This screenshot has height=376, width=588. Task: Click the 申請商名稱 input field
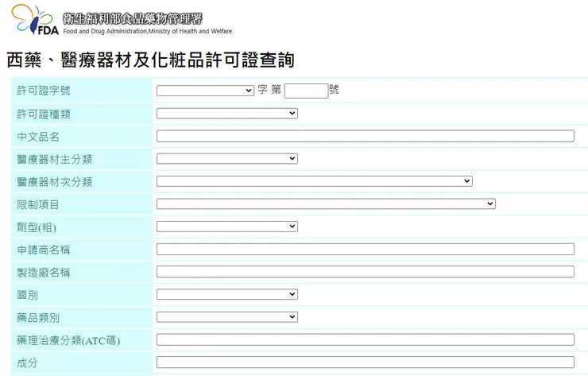[366, 249]
